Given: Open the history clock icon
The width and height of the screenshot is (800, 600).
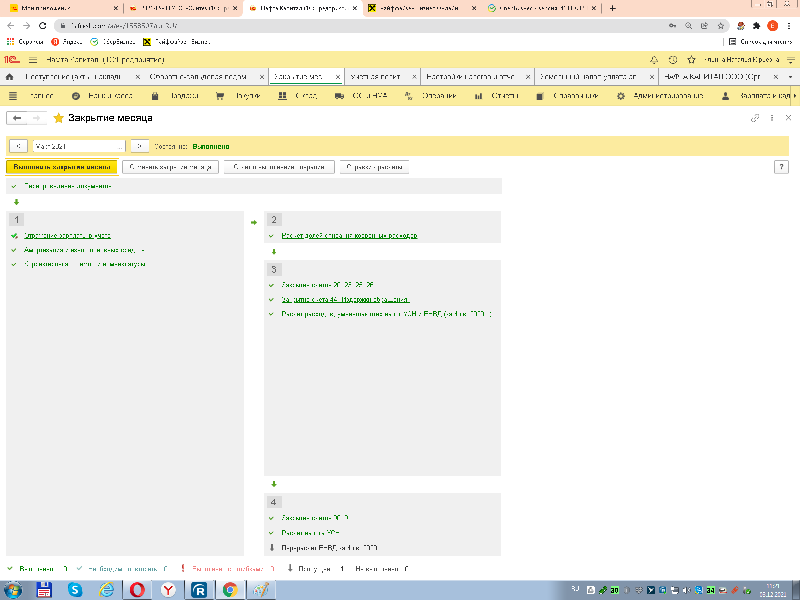Looking at the screenshot, I should 673,60.
